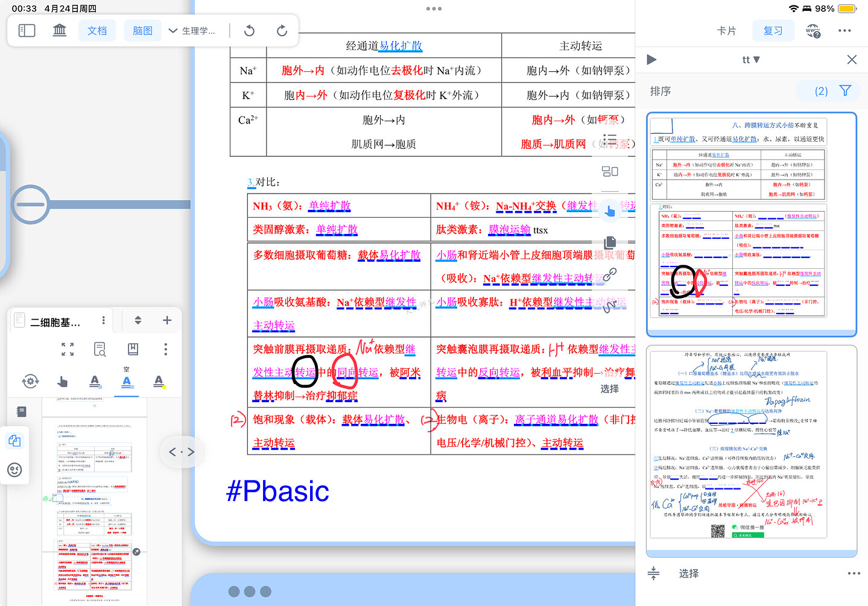Select the active blue text highlighter labeled 空
The width and height of the screenshot is (868, 606).
[x=127, y=381]
